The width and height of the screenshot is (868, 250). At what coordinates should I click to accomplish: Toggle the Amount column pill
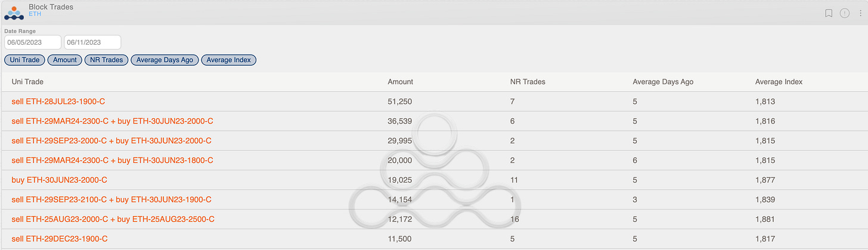click(x=64, y=60)
